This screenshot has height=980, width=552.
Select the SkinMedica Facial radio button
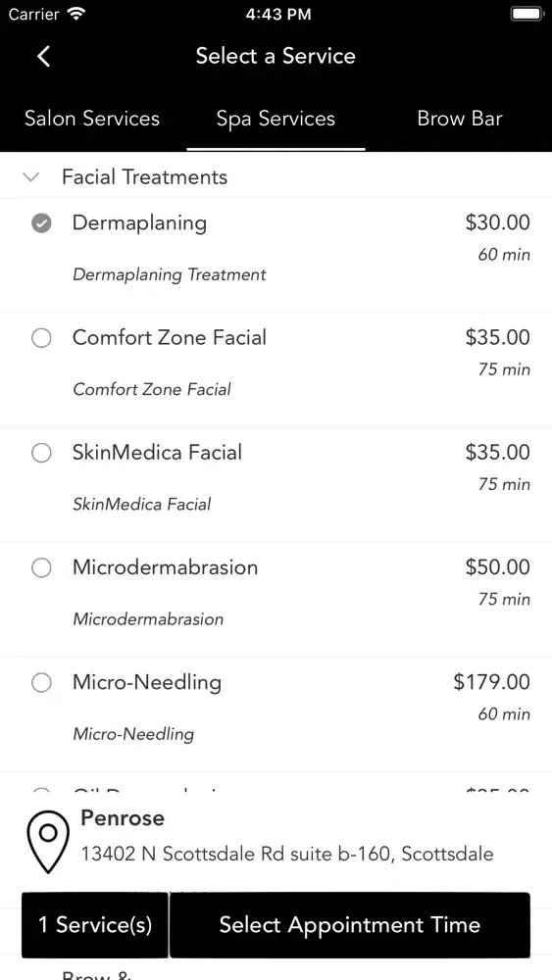pos(41,453)
